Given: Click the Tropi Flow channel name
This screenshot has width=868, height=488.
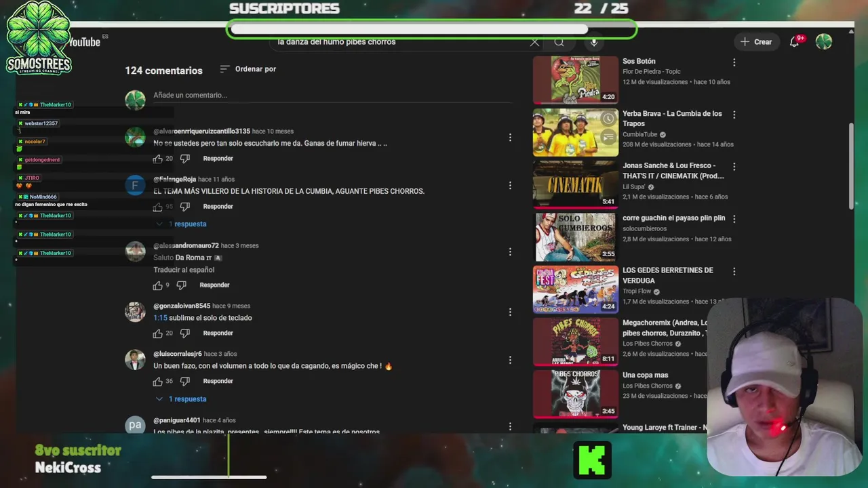Looking at the screenshot, I should 637,292.
